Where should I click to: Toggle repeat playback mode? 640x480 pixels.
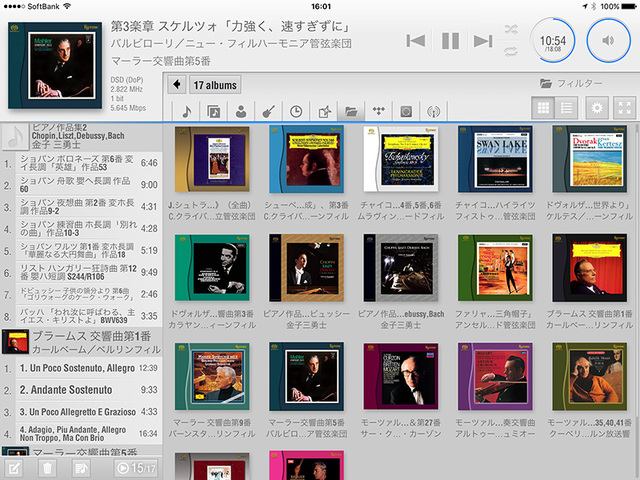pyautogui.click(x=512, y=51)
